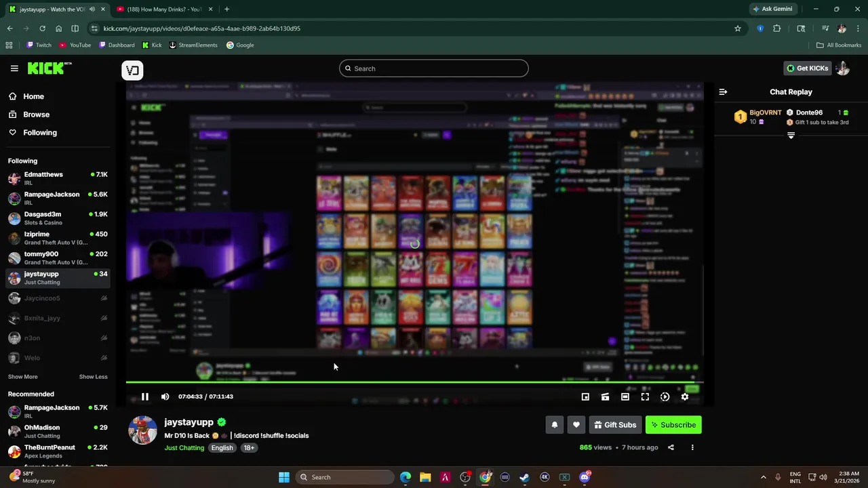Click Get KICKs button
The width and height of the screenshot is (868, 488).
[x=807, y=68]
